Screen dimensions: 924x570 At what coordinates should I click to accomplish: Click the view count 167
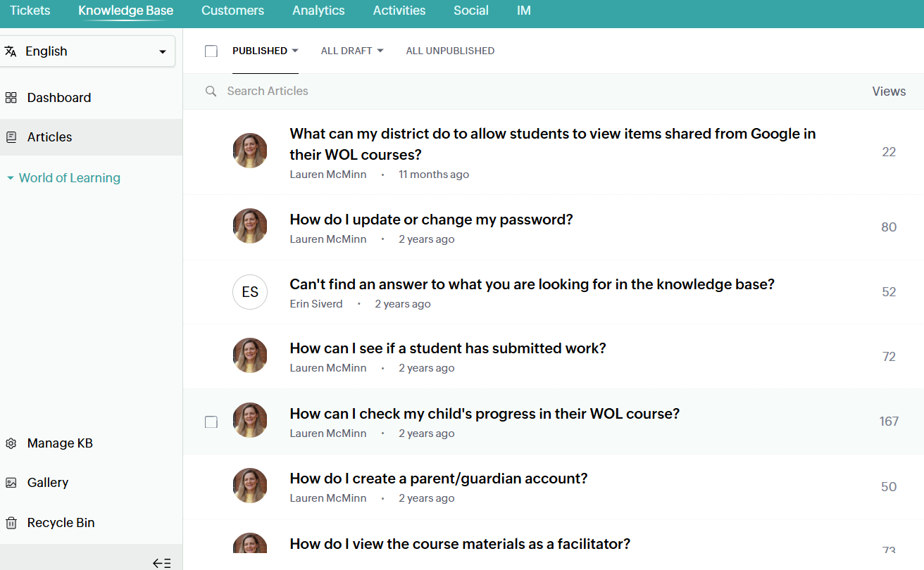[x=889, y=422]
